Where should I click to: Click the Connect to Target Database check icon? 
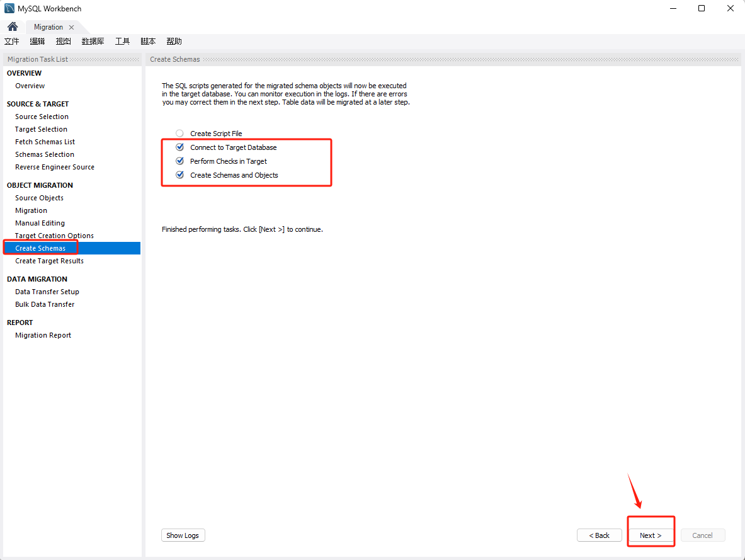(x=180, y=147)
